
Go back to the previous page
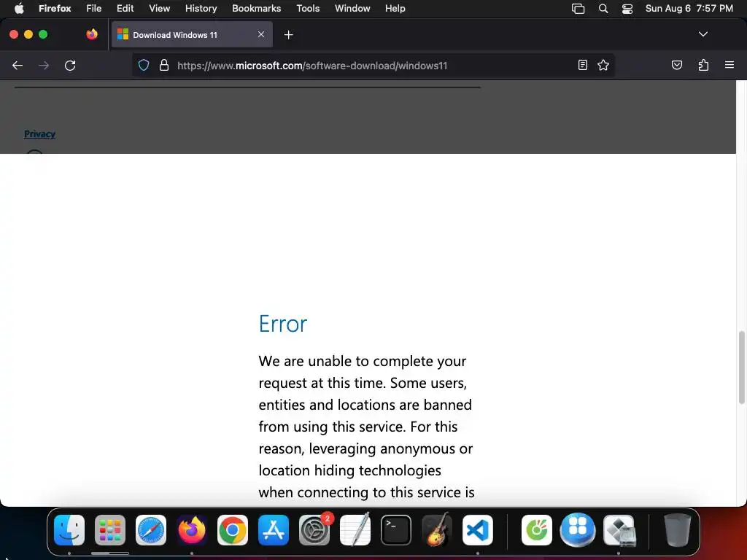(x=18, y=66)
